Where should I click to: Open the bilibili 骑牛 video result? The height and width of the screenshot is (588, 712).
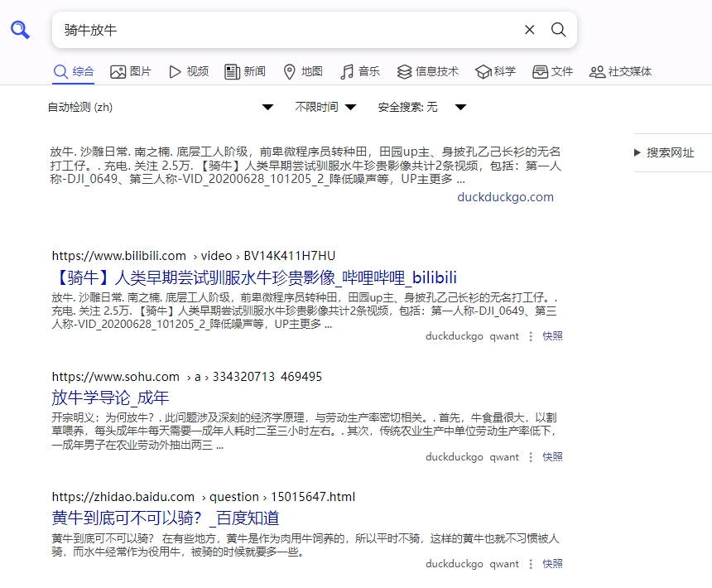[x=254, y=277]
